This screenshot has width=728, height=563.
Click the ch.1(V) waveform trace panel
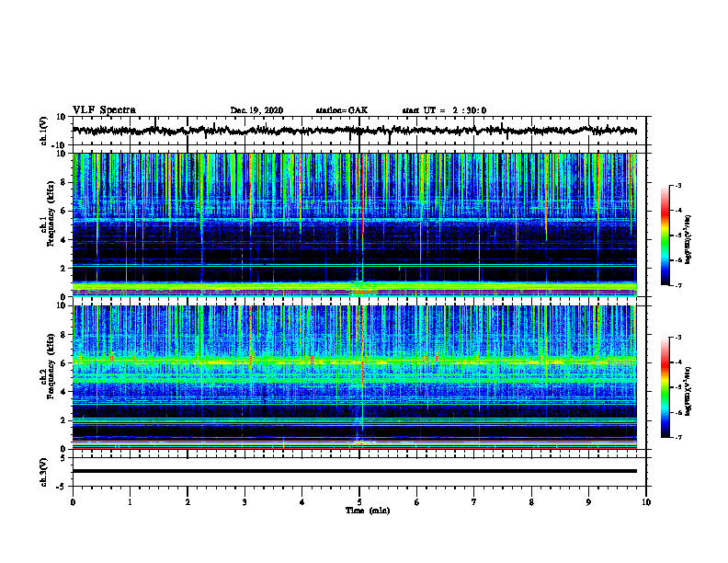coord(359,131)
